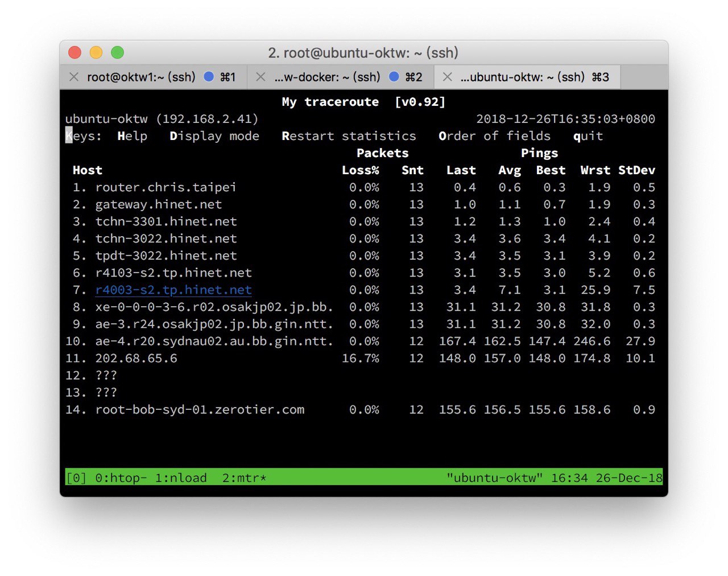Select tmux window 2:mtr in status bar
728x576 pixels.
click(x=245, y=478)
